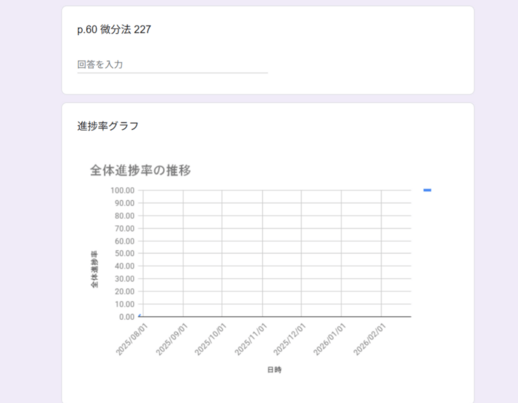This screenshot has width=518, height=403.
Task: Click the 50.00 y-axis value label
Action: coord(124,253)
